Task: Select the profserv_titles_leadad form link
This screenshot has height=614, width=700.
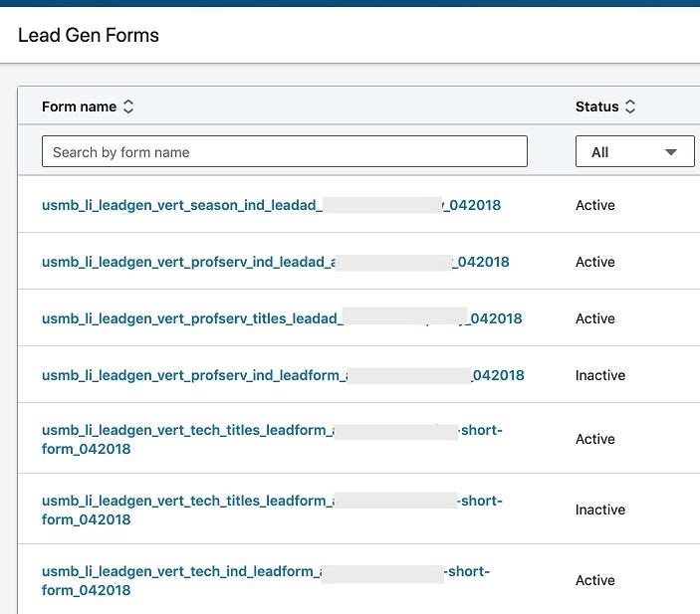Action: pos(189,319)
